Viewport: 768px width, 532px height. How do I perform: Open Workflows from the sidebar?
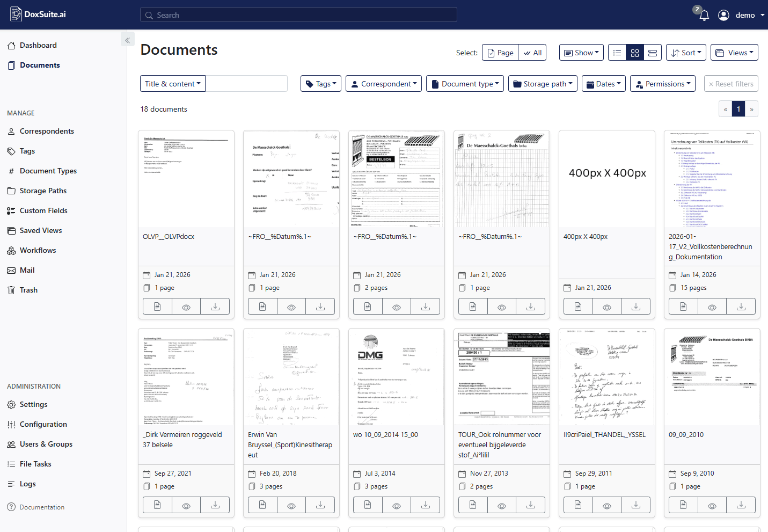[38, 250]
